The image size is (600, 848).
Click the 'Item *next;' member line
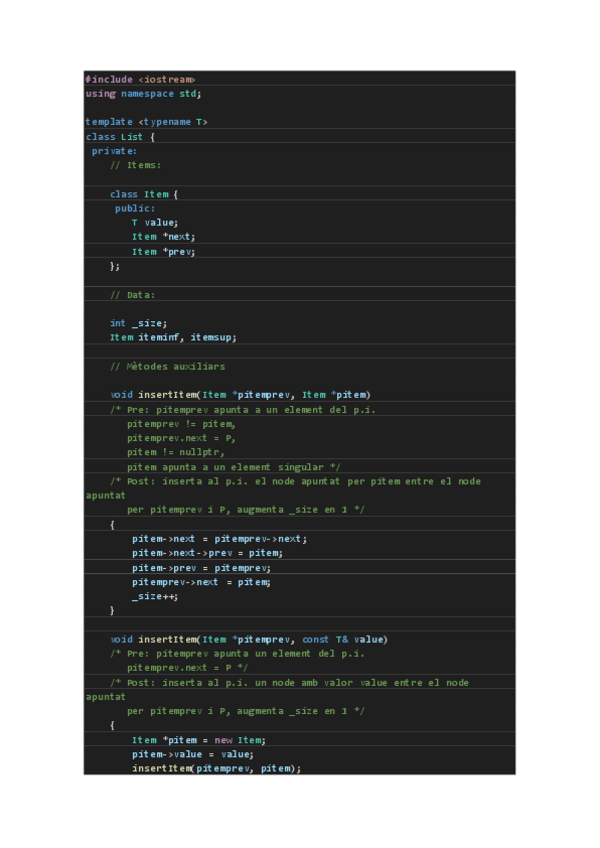[163, 237]
